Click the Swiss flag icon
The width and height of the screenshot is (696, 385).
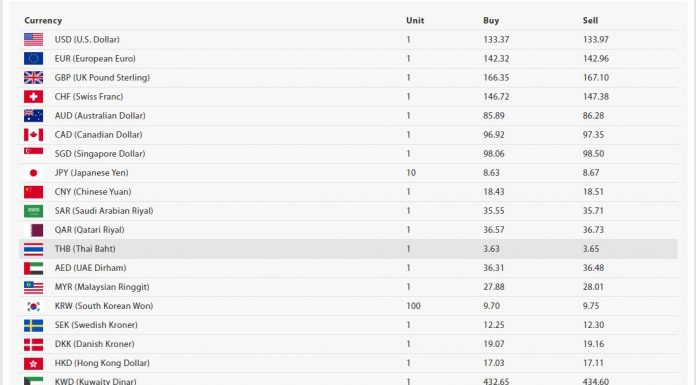(x=33, y=97)
